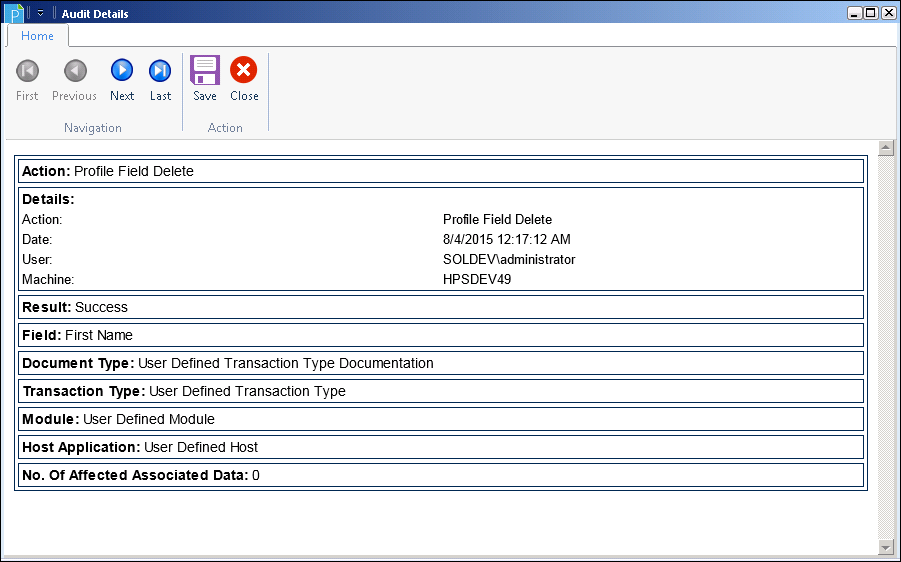Click the Host Application: User Defined Host row

441,447
